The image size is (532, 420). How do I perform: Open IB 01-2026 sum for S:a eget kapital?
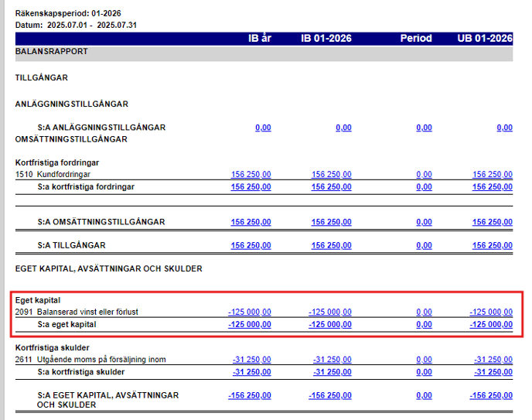click(329, 324)
